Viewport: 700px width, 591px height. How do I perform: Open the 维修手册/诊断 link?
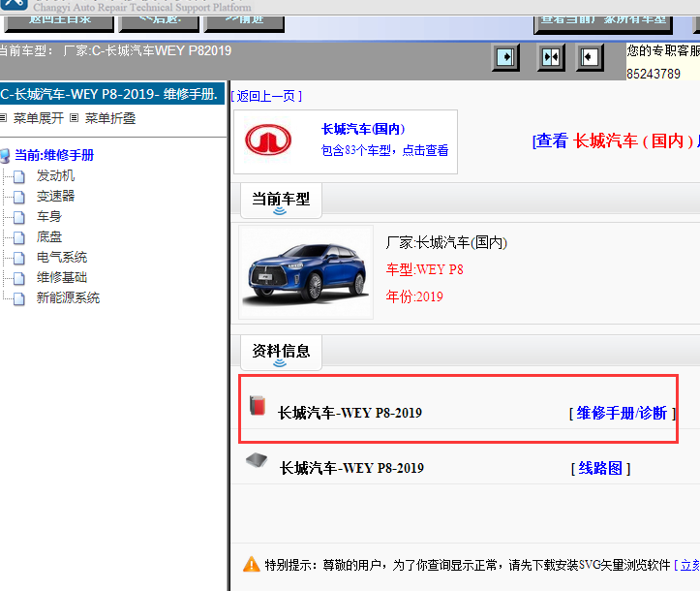pos(622,413)
